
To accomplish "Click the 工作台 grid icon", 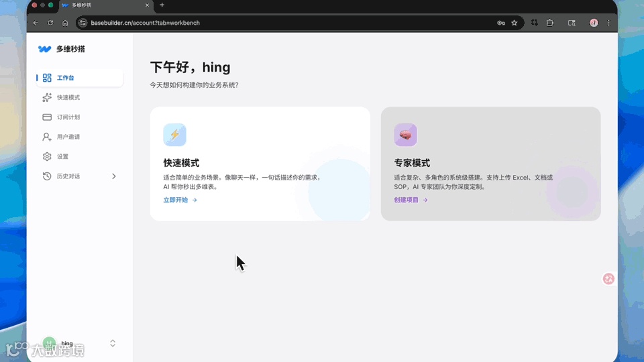I will point(47,78).
